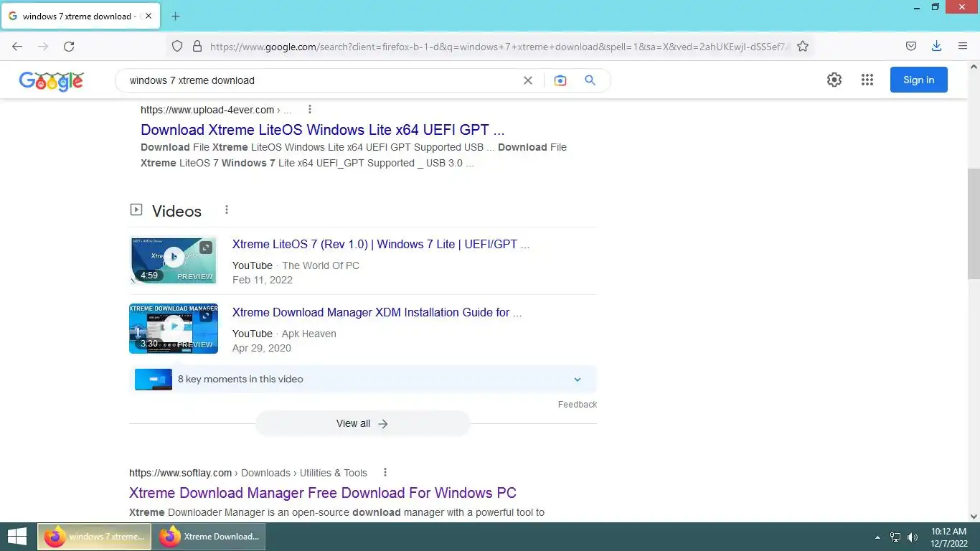Close the windows 7 xtreme download tab
This screenshot has width=980, height=551.
pos(149,16)
